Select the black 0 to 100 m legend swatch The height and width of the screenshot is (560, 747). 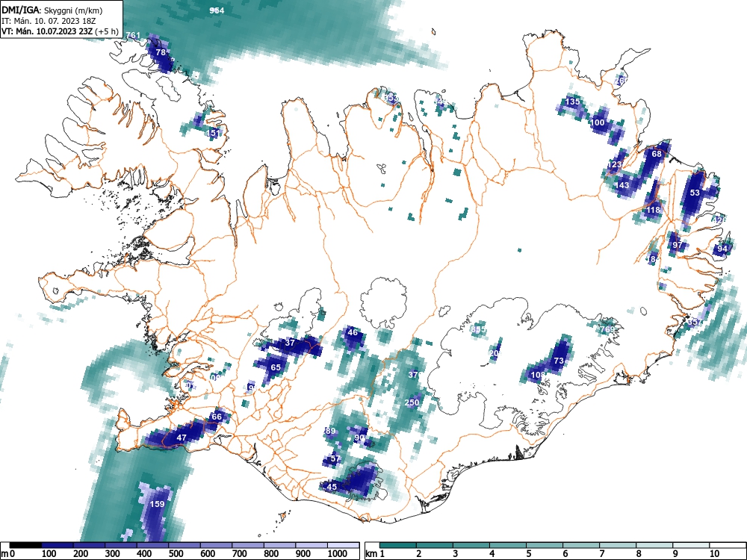pyautogui.click(x=25, y=545)
